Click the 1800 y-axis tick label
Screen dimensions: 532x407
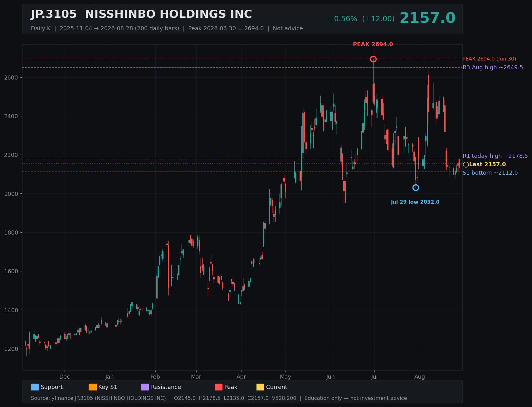click(12, 233)
